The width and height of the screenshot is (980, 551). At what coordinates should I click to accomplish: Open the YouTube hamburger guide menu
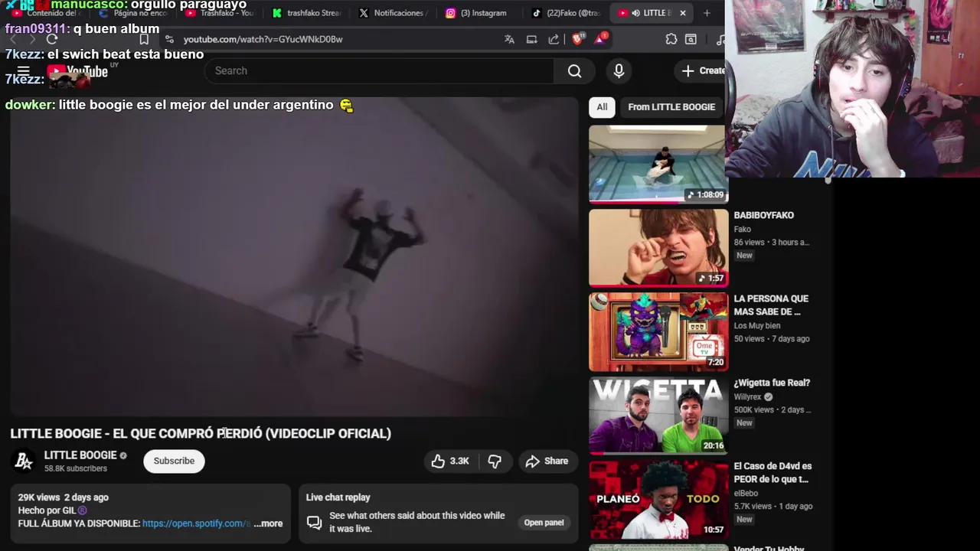[24, 71]
